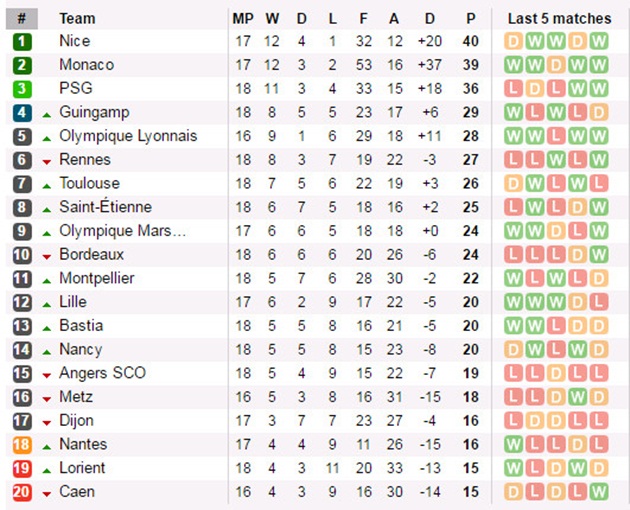Click the Last 5 matches header
The height and width of the screenshot is (510, 630).
(558, 18)
